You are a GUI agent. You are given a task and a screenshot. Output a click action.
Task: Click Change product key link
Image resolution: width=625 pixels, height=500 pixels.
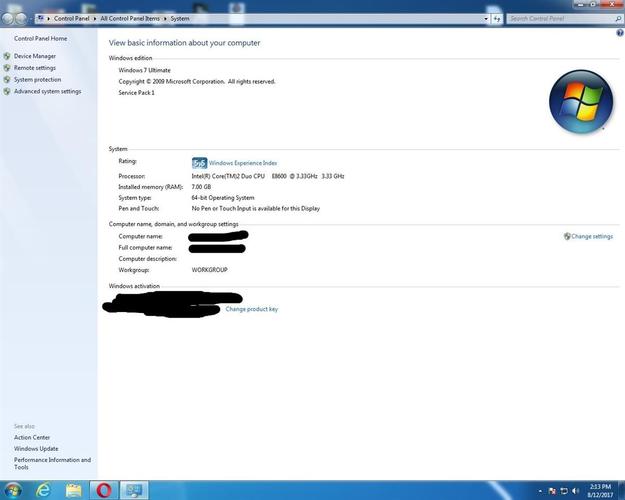point(252,309)
